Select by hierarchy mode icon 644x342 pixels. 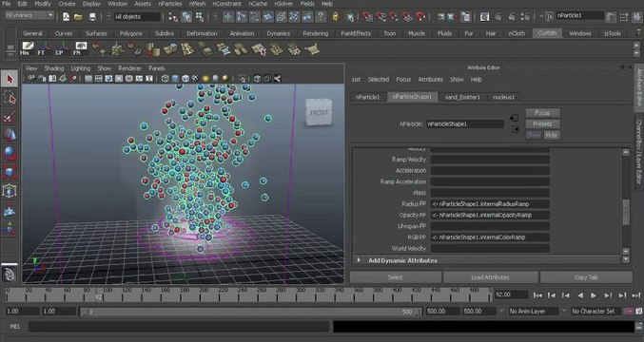pos(173,17)
